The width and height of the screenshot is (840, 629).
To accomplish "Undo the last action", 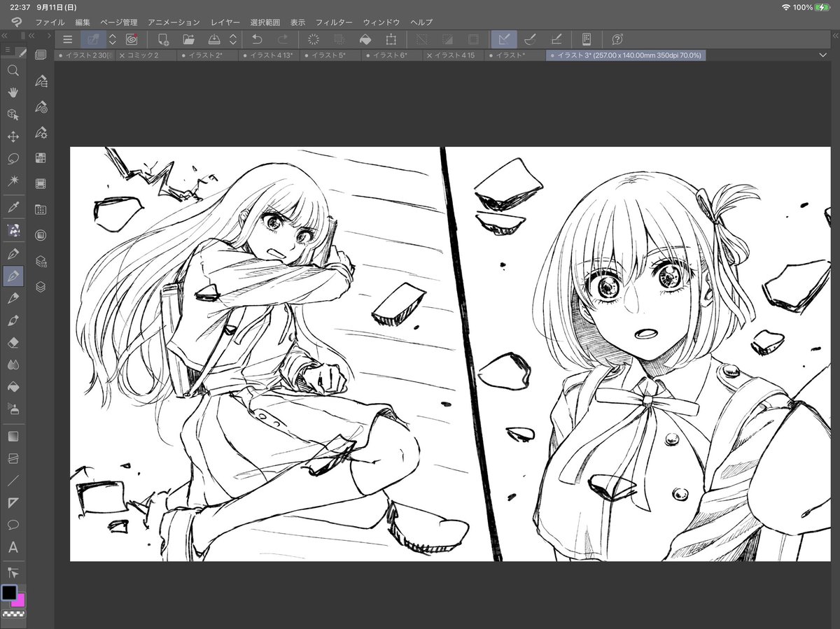I will [257, 39].
